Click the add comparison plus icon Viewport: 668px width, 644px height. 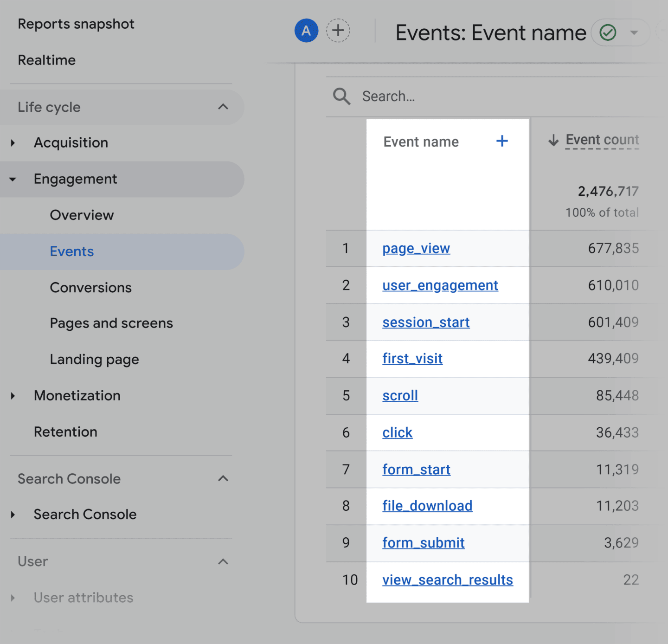point(338,31)
